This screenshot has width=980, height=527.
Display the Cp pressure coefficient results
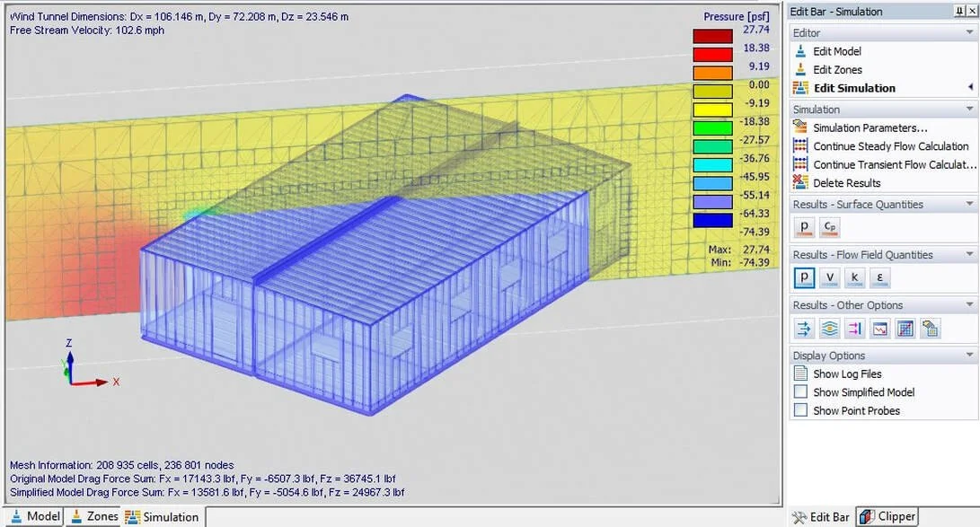830,227
